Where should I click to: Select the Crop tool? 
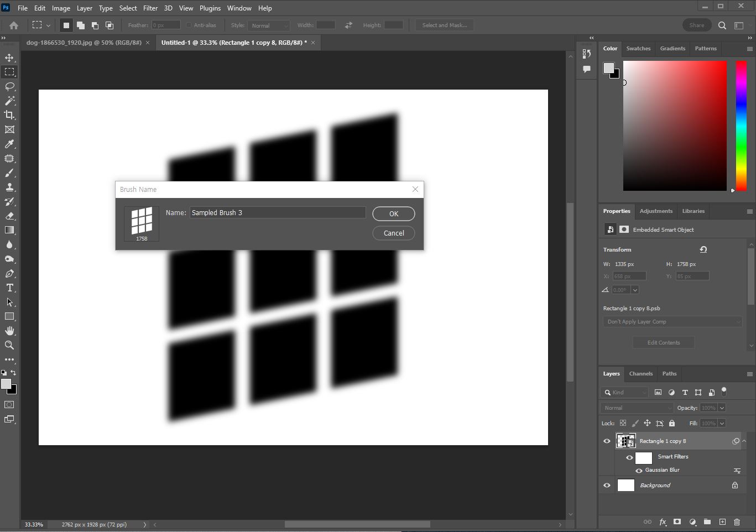(9, 115)
